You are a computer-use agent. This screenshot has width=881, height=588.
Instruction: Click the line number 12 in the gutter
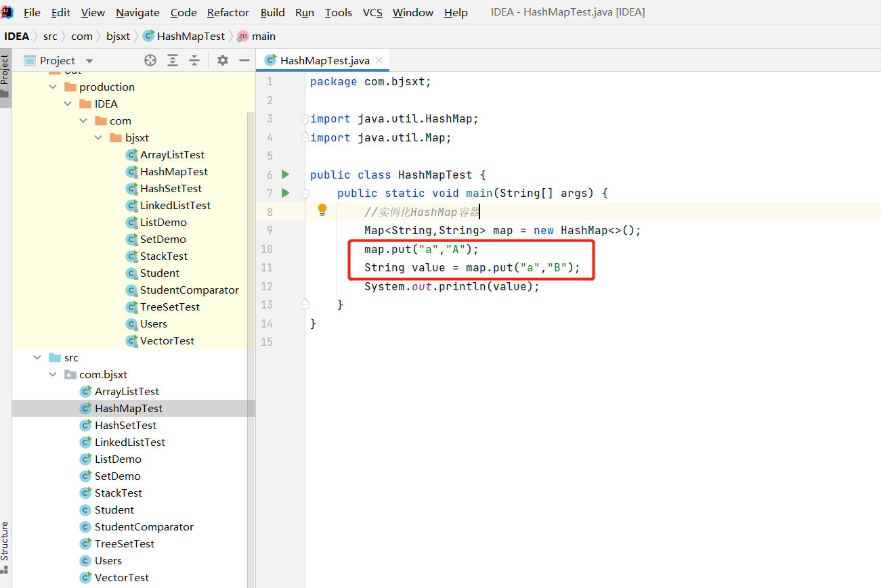point(266,286)
